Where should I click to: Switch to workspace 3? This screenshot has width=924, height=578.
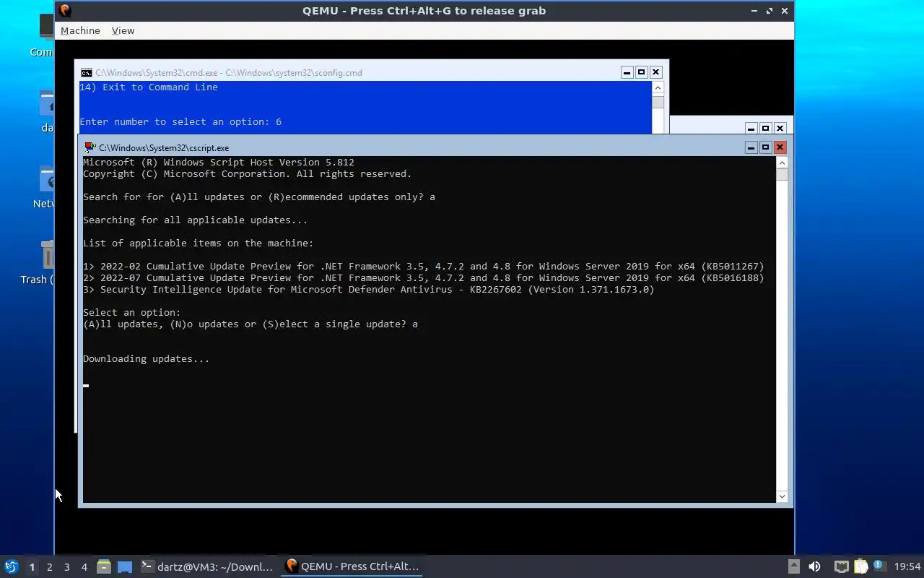[x=66, y=567]
